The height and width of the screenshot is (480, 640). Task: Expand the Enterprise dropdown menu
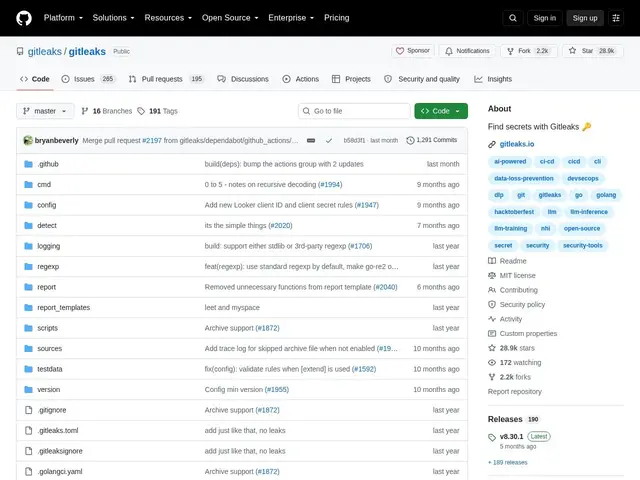pos(291,18)
